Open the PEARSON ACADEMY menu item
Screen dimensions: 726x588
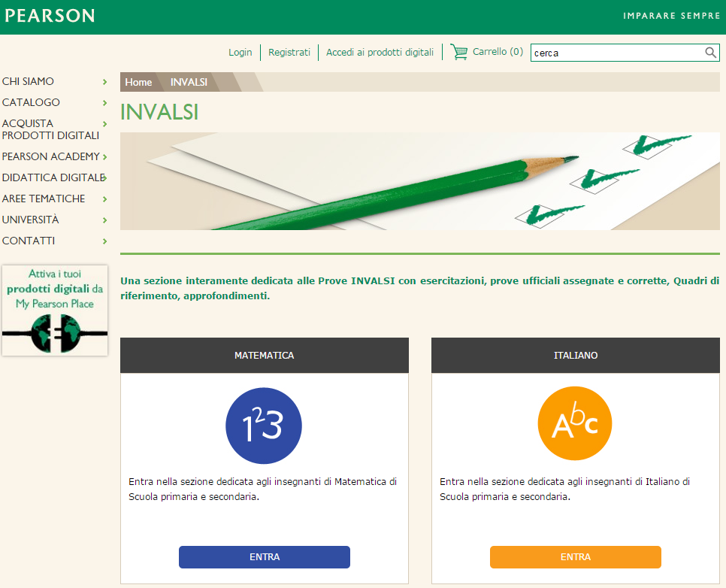point(50,156)
